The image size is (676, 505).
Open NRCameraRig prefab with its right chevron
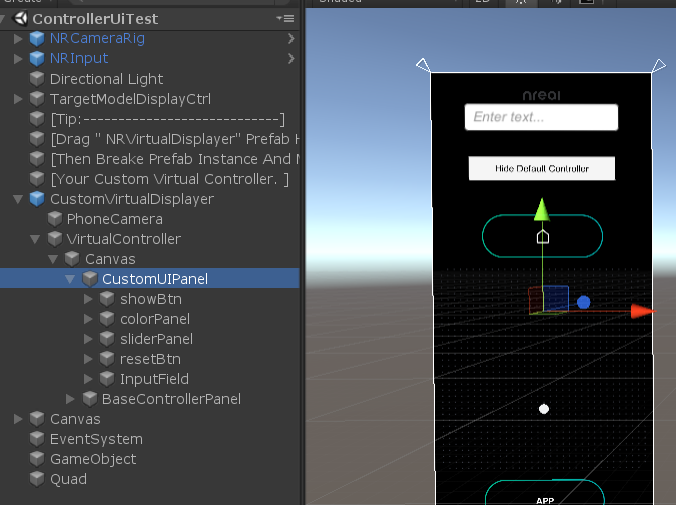click(291, 38)
